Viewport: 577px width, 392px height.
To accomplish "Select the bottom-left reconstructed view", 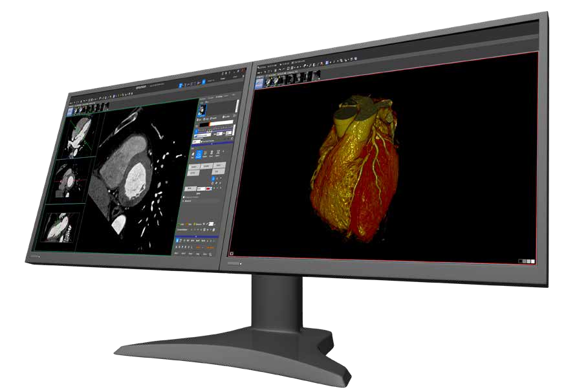I will [59, 227].
